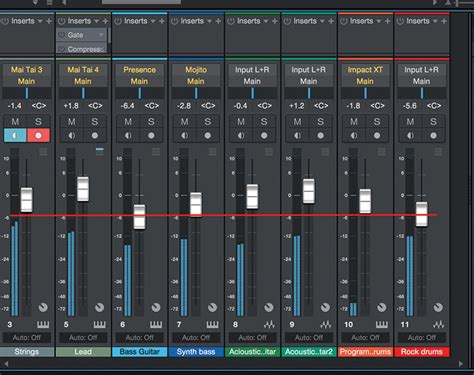The image size is (474, 375).
Task: Click keyboard icon on Bass Guitar channel
Action: pos(156,324)
